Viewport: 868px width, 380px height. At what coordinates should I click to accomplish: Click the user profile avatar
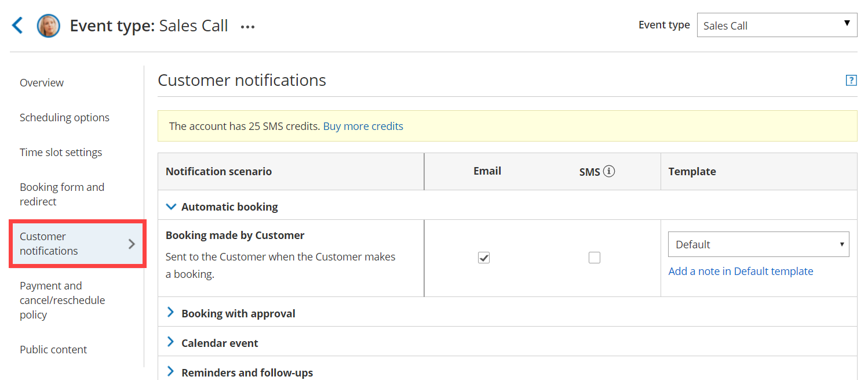[48, 26]
